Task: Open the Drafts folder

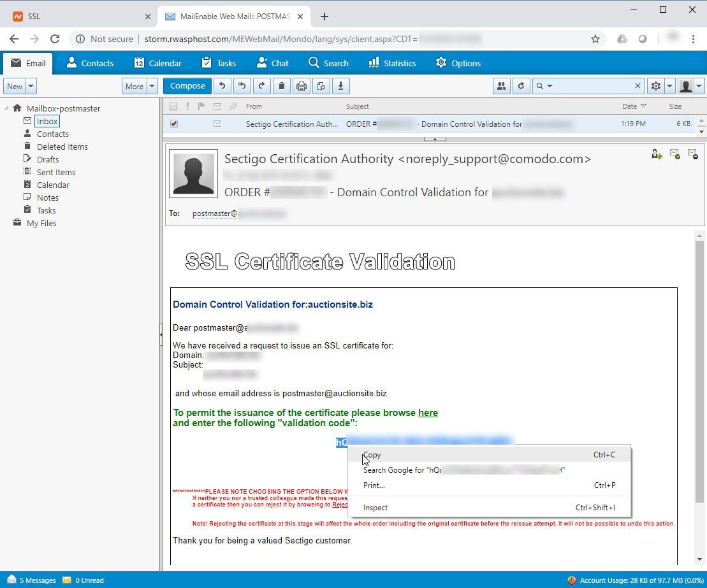Action: [x=48, y=159]
